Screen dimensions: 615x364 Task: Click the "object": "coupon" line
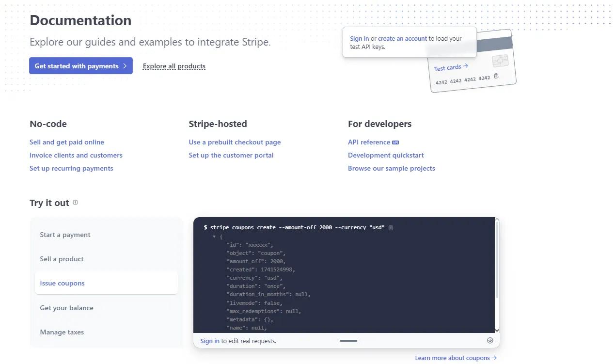click(256, 253)
